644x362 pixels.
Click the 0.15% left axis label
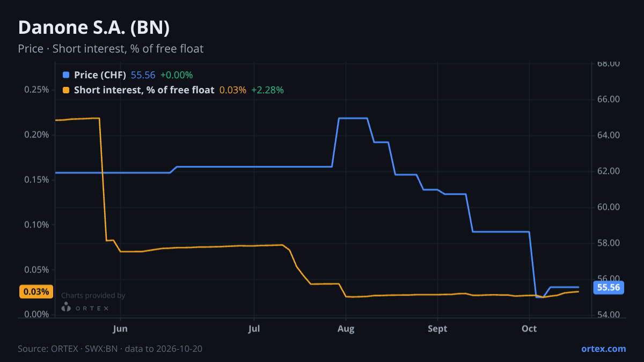coord(37,180)
